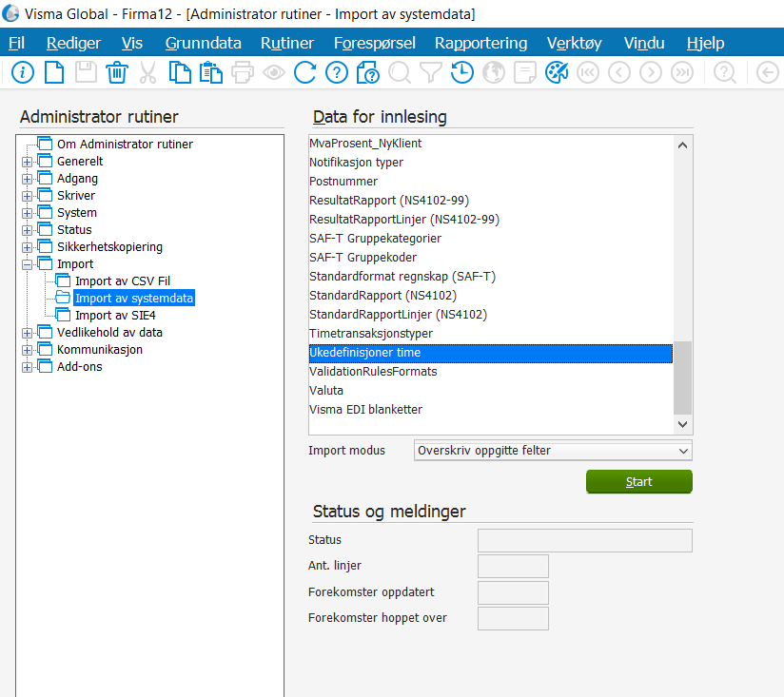784x697 pixels.
Task: Click the data list scroll down arrow
Action: pos(682,424)
